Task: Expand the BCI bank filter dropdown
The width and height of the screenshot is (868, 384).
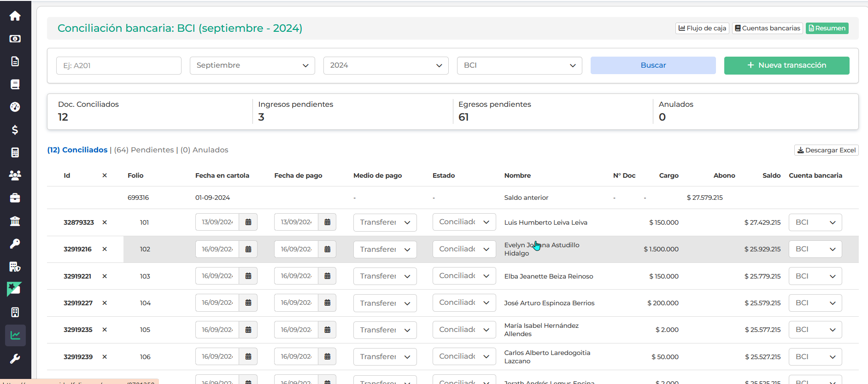Action: 520,65
